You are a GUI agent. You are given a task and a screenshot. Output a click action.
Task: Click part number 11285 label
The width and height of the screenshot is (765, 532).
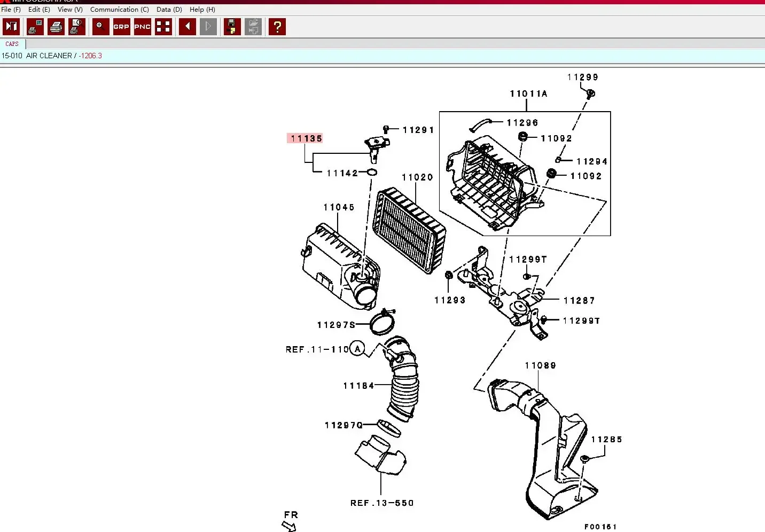click(x=606, y=440)
